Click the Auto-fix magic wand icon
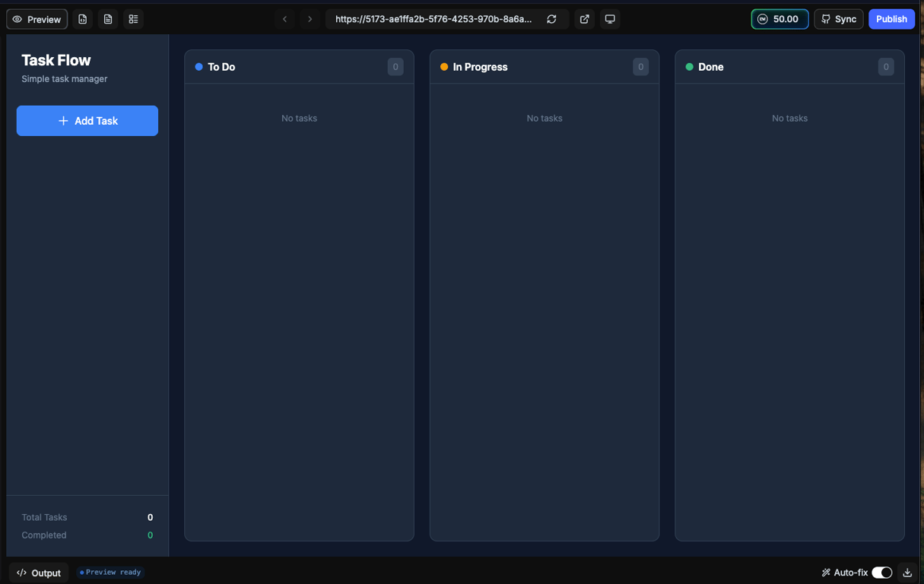The width and height of the screenshot is (924, 584). pyautogui.click(x=826, y=573)
